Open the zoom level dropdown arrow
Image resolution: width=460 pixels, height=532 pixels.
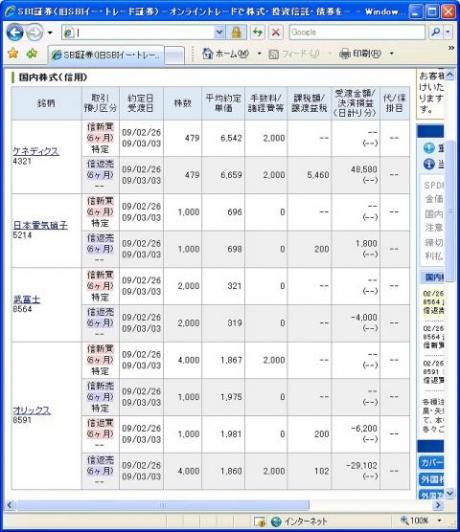tap(440, 520)
